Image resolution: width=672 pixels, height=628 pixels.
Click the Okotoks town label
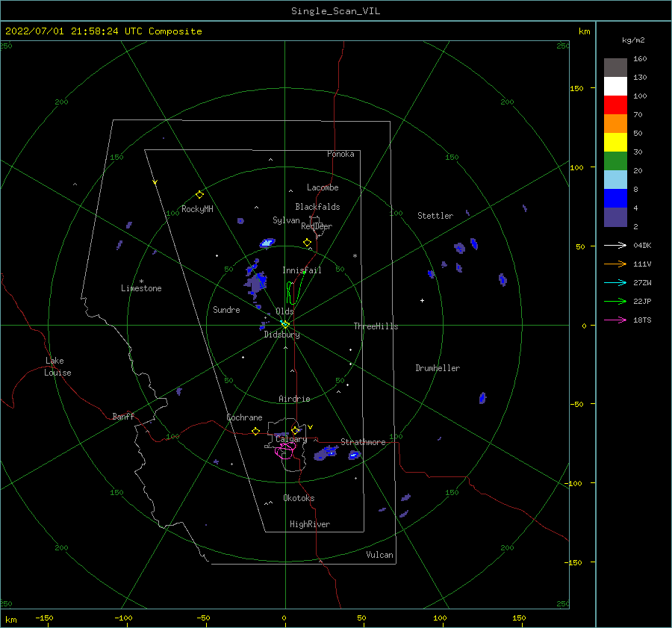tap(299, 498)
